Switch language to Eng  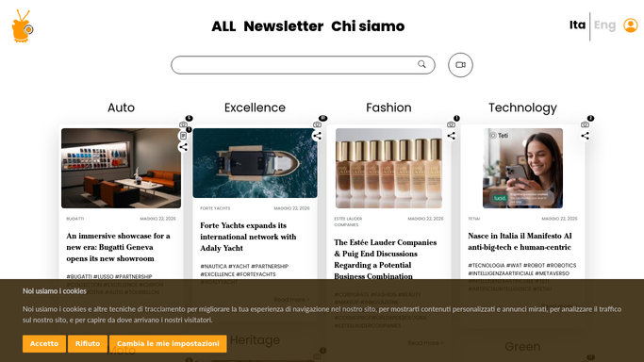click(x=604, y=25)
